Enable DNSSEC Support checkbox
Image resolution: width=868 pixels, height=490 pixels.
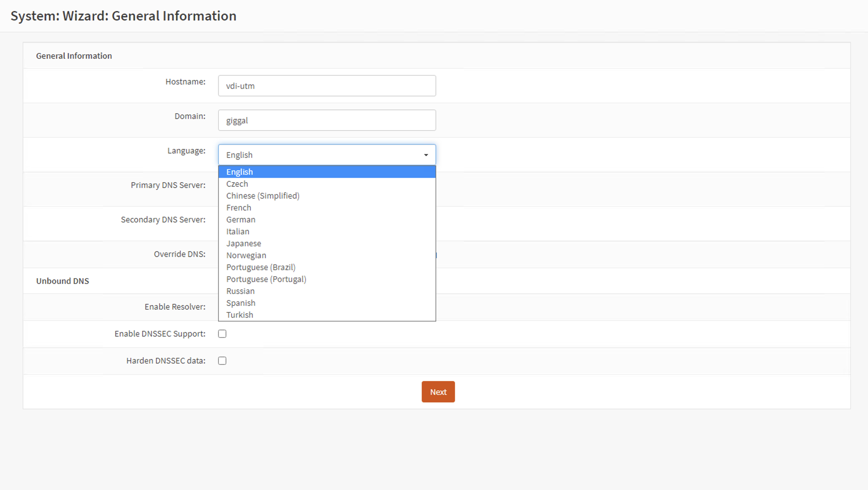[222, 334]
